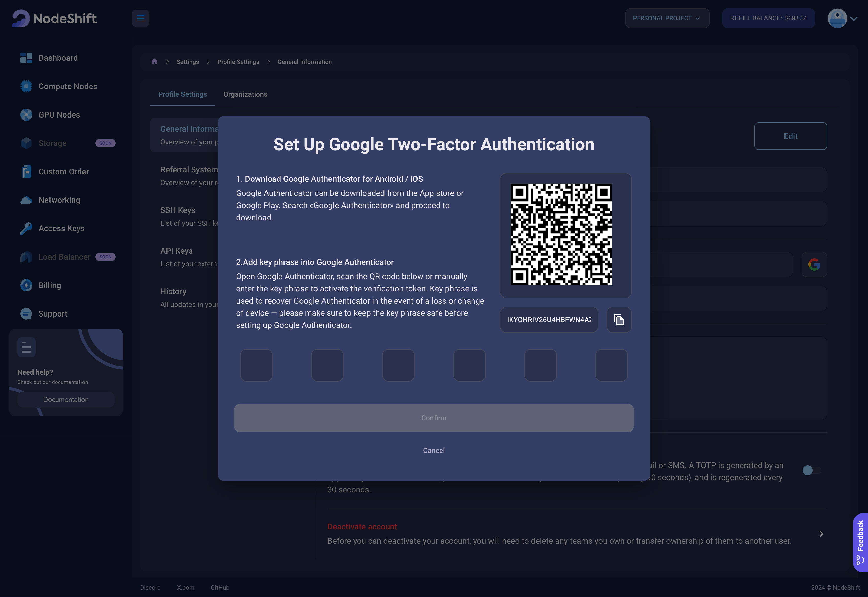Click the Google sign-in icon button
The width and height of the screenshot is (868, 597).
[814, 264]
